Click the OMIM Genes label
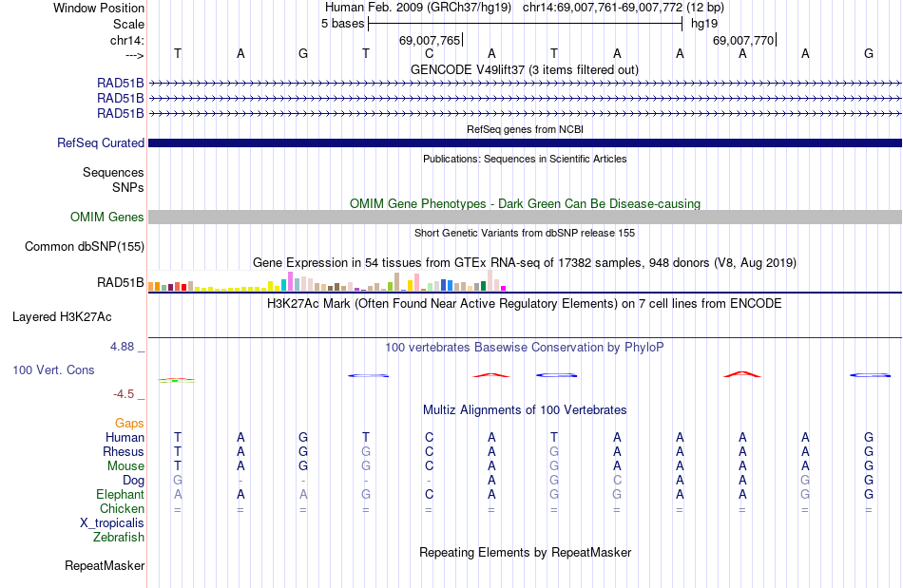Viewport: 903px width, 588px height. [106, 217]
